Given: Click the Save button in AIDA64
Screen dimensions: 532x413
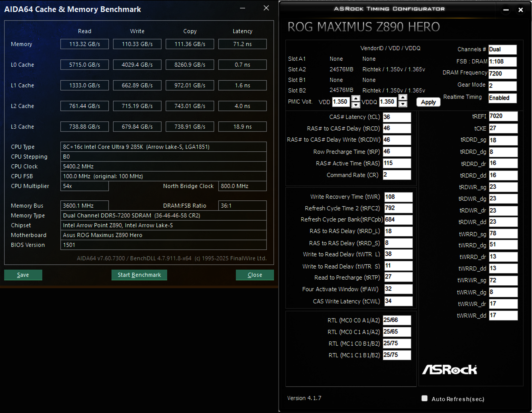Looking at the screenshot, I should pyautogui.click(x=23, y=275).
